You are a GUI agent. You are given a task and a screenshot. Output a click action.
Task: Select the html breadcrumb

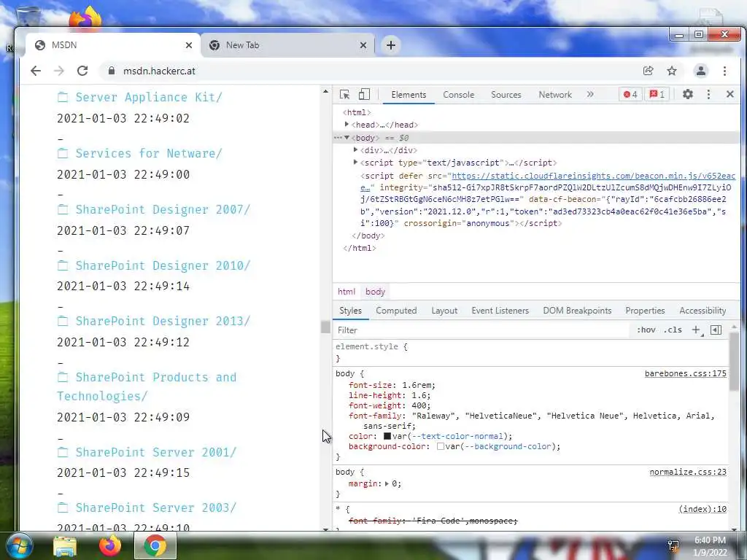347,292
